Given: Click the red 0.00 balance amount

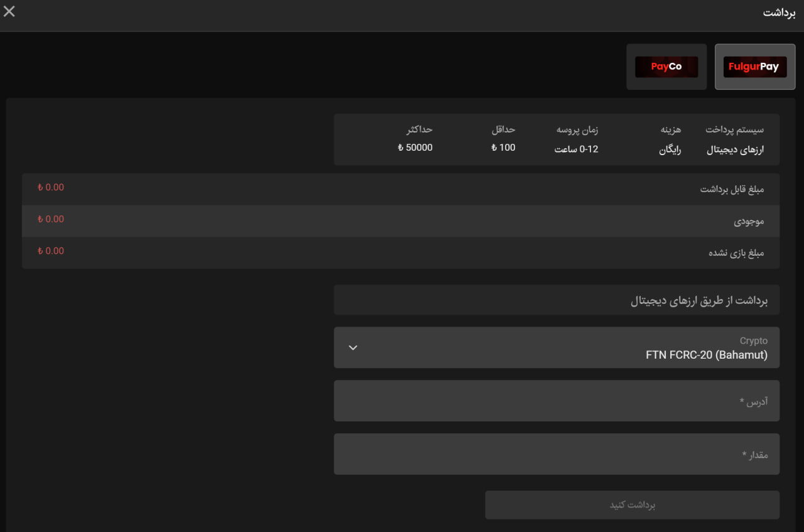Looking at the screenshot, I should point(51,219).
